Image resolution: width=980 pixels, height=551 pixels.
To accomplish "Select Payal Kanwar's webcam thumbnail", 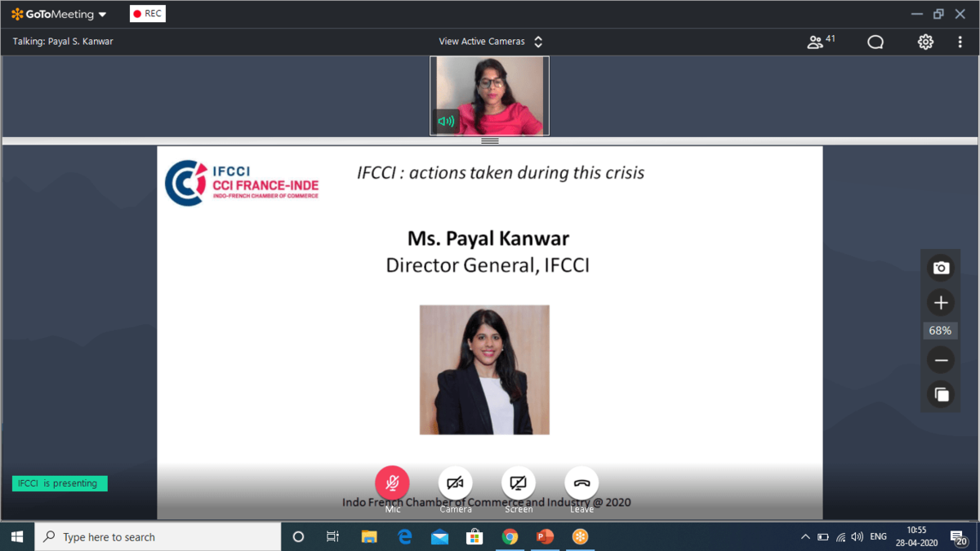I will click(490, 96).
